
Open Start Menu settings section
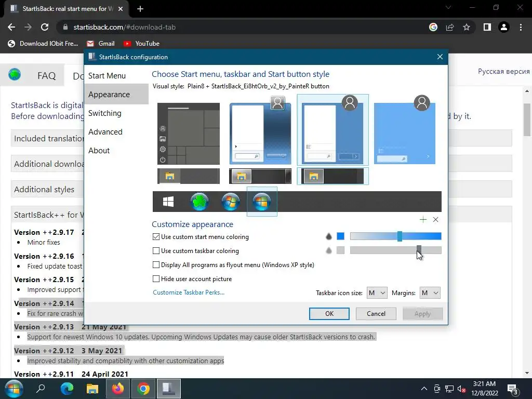pos(116,76)
